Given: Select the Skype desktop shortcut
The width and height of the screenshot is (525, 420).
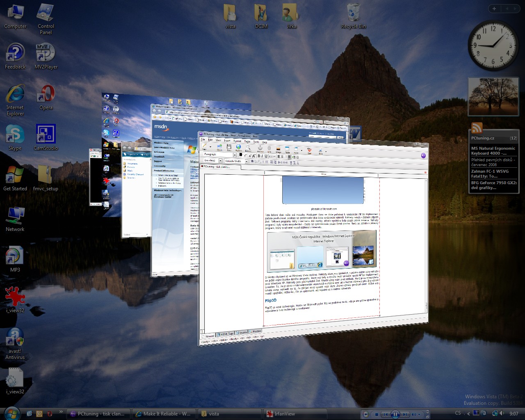Looking at the screenshot, I should [x=15, y=138].
